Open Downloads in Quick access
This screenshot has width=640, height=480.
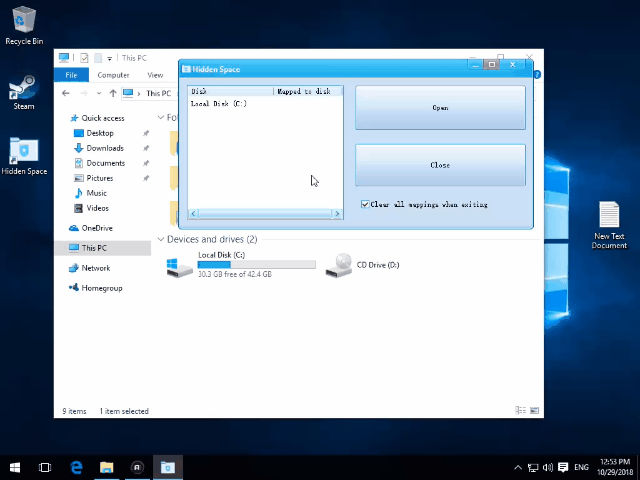click(105, 148)
